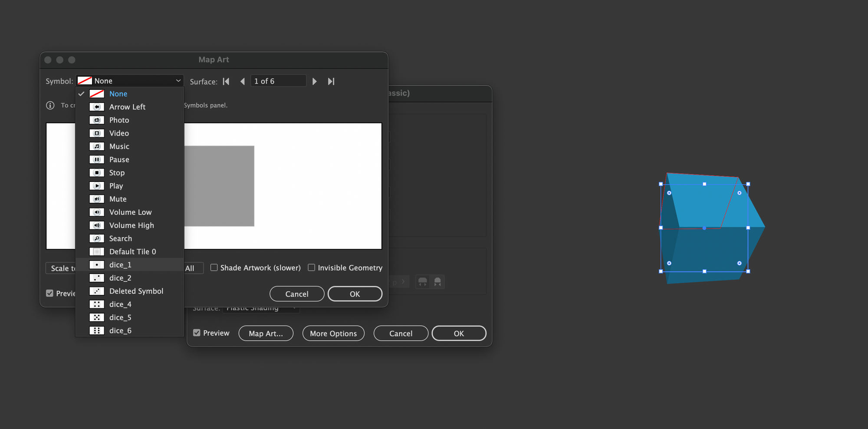Select None in the symbol list
This screenshot has width=868, height=429.
click(130, 94)
